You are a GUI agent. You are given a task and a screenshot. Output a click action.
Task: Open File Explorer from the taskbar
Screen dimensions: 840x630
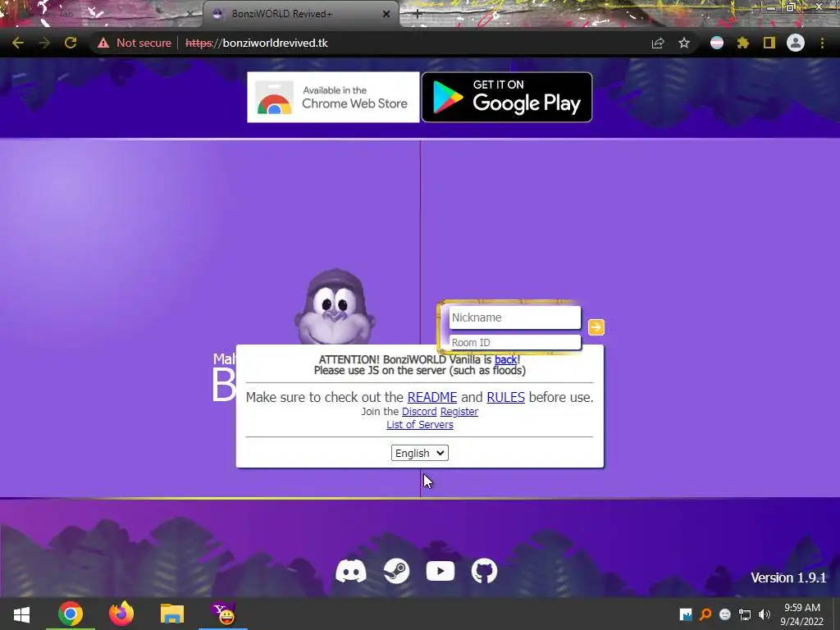point(172,614)
